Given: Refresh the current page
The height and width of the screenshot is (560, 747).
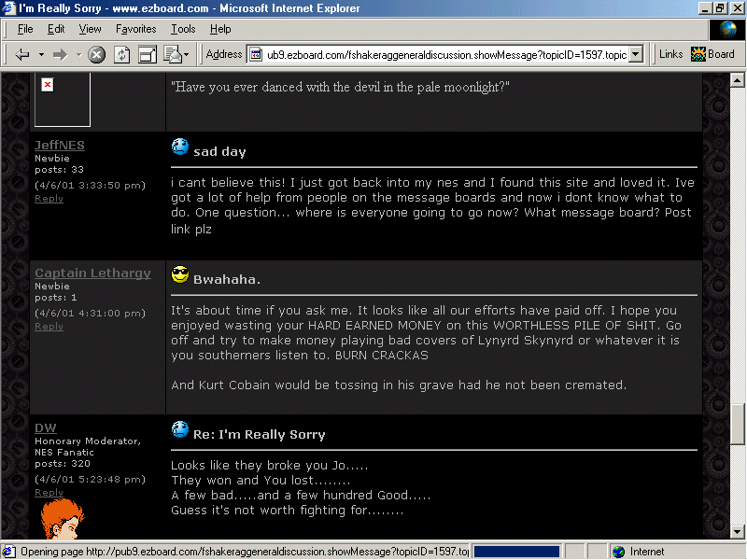Looking at the screenshot, I should coord(122,55).
